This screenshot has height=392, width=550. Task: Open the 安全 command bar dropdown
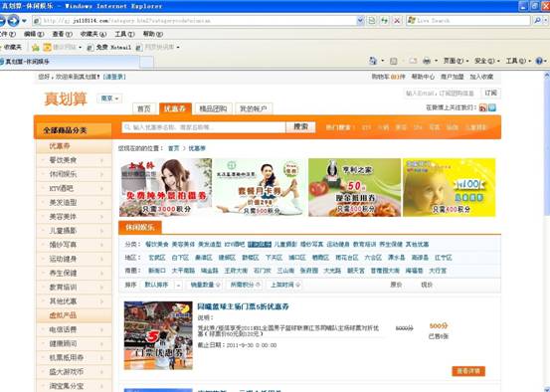click(487, 61)
